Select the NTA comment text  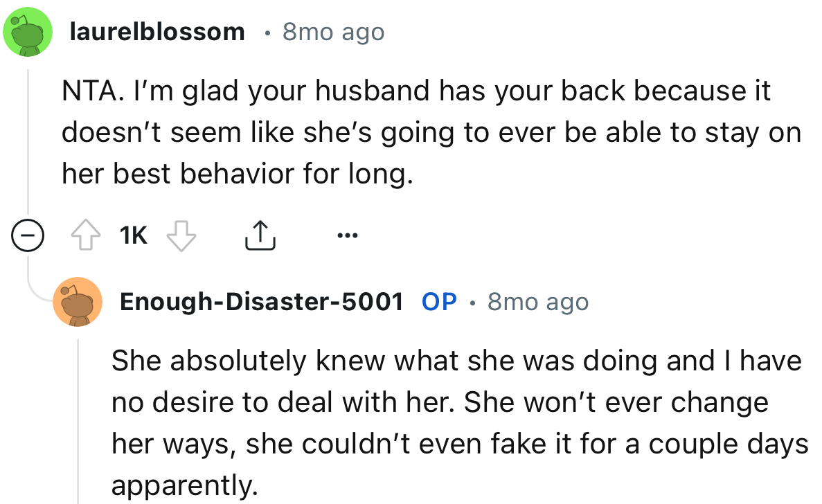[x=416, y=132]
